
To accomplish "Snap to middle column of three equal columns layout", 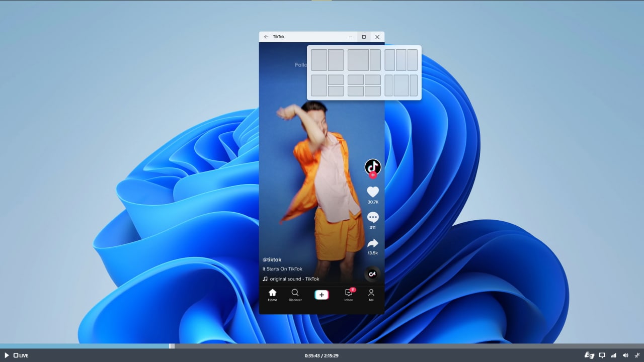I will tap(401, 60).
